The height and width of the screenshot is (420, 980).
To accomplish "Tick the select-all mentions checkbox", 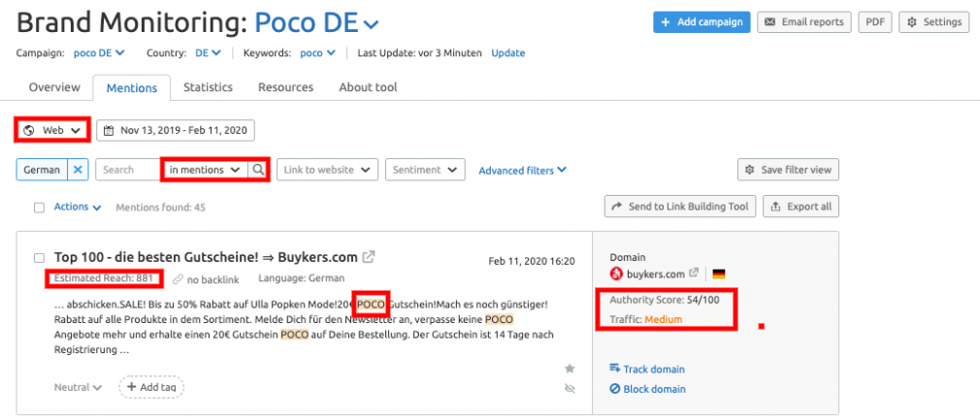I will tap(40, 208).
